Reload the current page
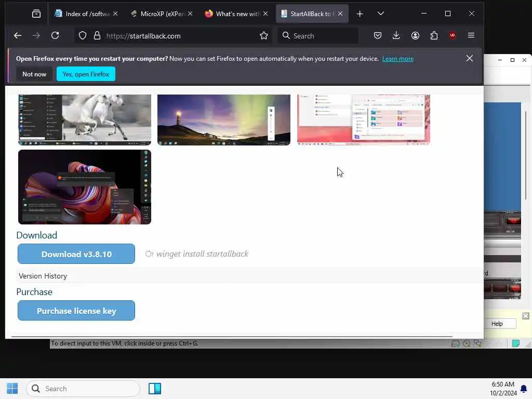Screen dimensions: 532x399 point(55,36)
